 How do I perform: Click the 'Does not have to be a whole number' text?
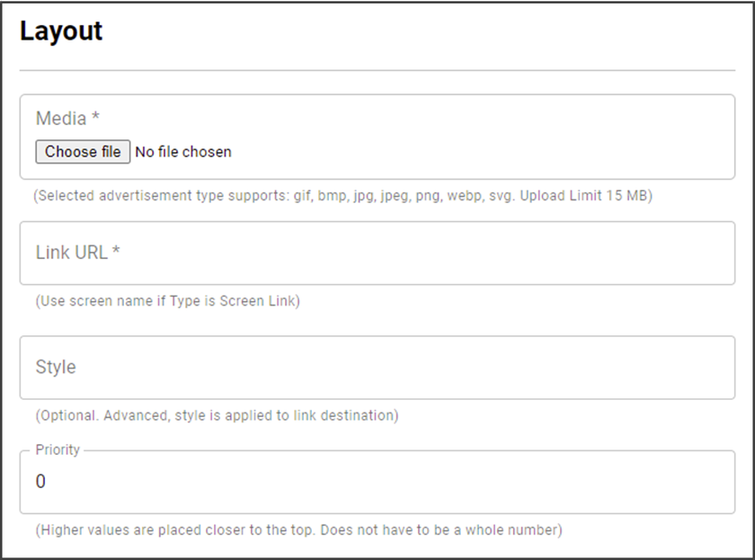(x=449, y=530)
